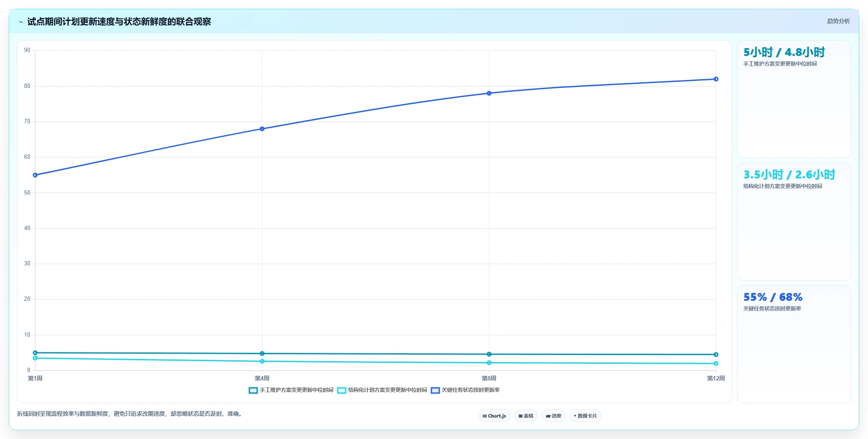Click the chart title 试点期间计划更新速度与状态新鲜度的联合观察
Image resolution: width=868 pixels, height=439 pixels.
(x=119, y=21)
